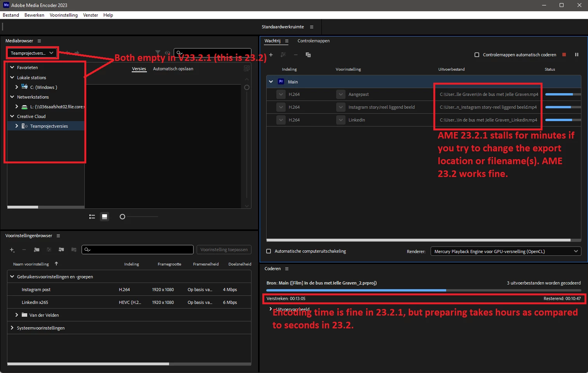Click the Adobe Media Encoder title icon
The width and height of the screenshot is (588, 373).
(x=6, y=5)
